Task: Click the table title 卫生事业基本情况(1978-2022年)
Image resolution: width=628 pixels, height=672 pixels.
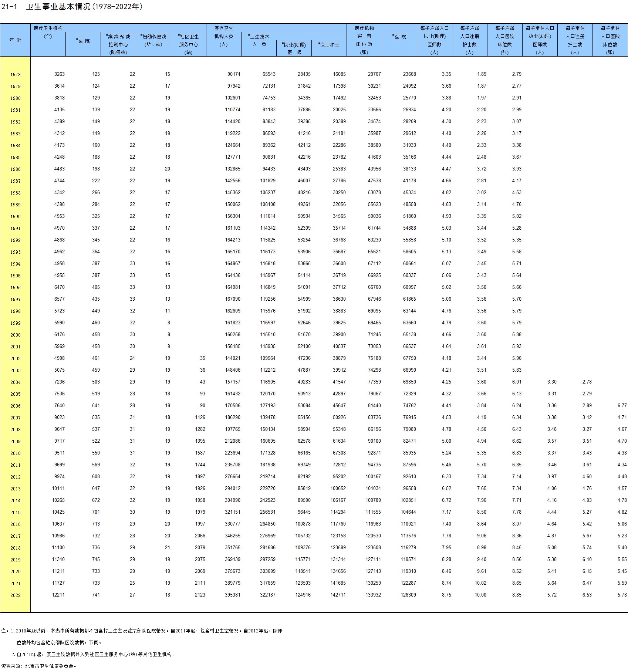Action: click(x=84, y=7)
